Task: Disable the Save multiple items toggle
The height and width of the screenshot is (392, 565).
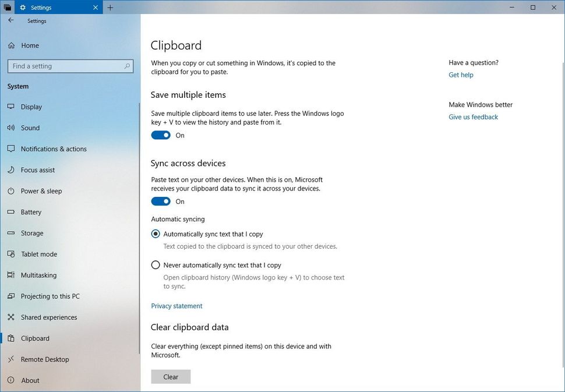Action: (x=160, y=135)
